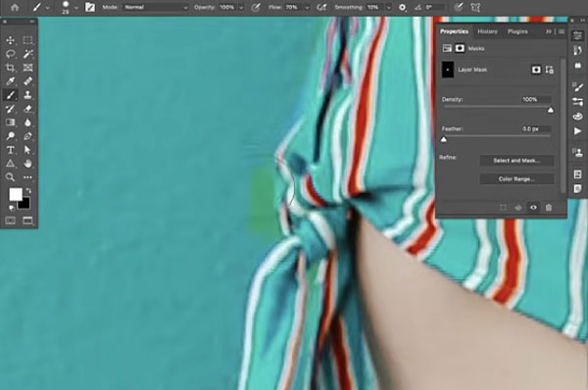Screen dimensions: 588x390
Task: Open smoothing options gear
Action: tap(402, 7)
